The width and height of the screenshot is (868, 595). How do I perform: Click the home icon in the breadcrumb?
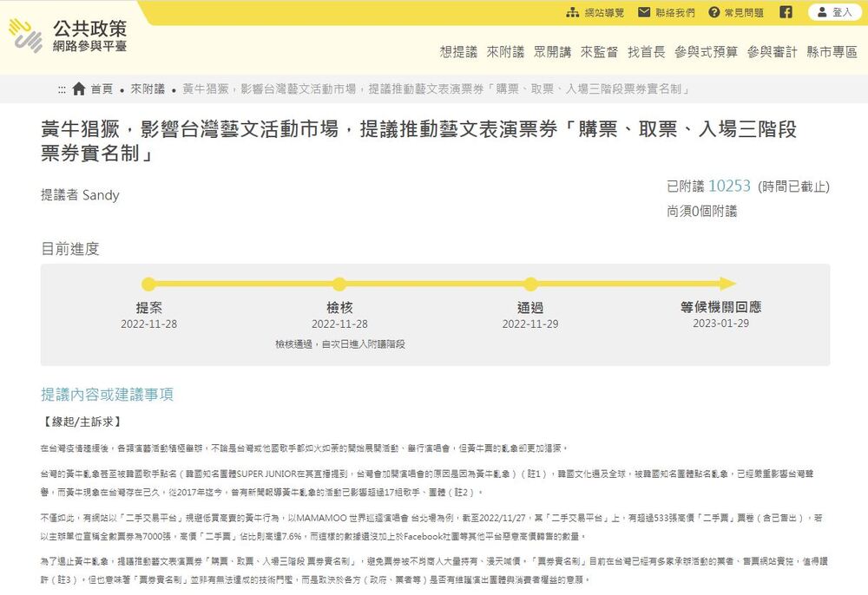coord(79,89)
